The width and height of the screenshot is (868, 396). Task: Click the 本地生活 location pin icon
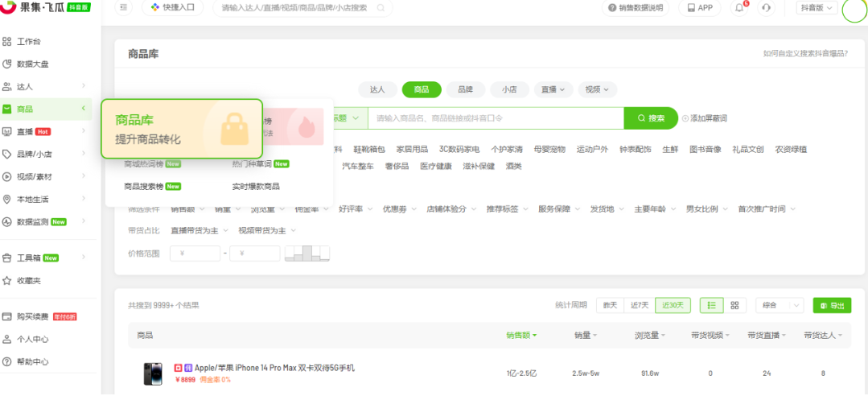tap(6, 200)
